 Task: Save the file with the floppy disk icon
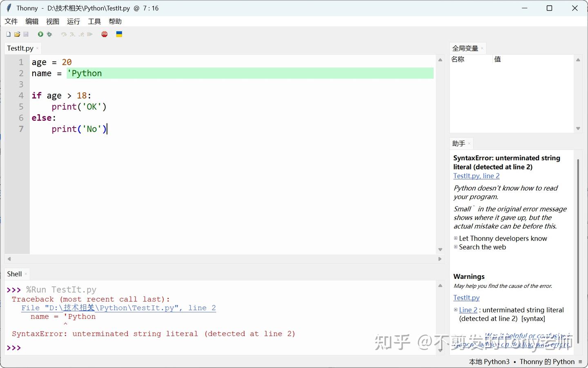[26, 34]
